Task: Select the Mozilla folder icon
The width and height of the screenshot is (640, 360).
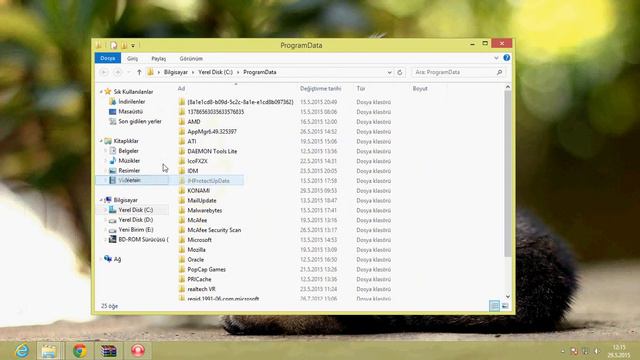Action: coord(182,249)
